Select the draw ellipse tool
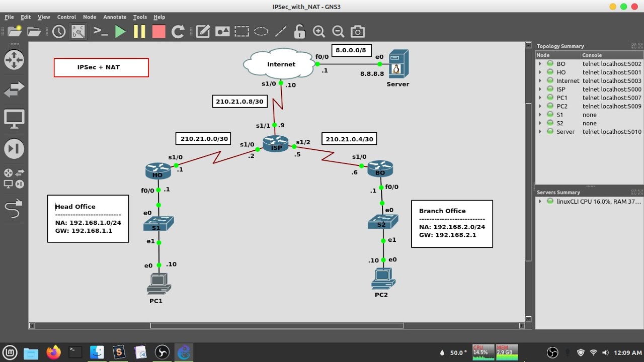 261,32
